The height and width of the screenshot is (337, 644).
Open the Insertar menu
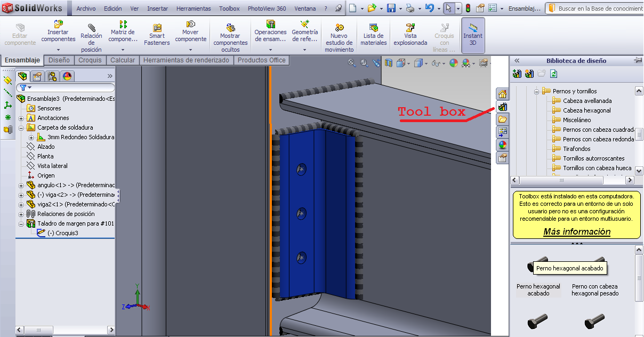pos(157,9)
